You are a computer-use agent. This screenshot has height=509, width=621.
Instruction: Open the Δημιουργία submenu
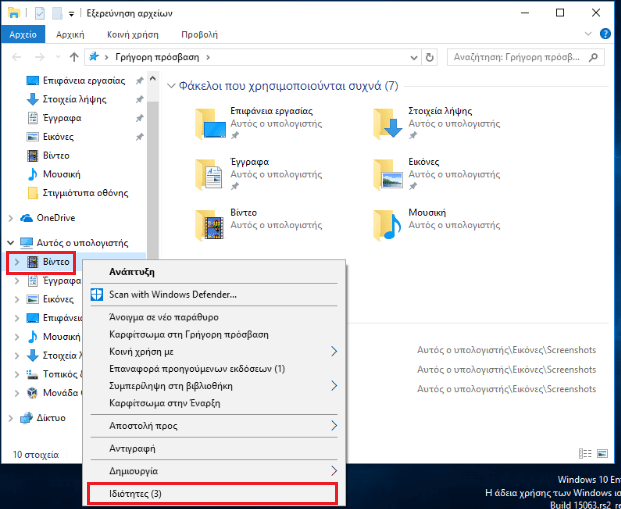(x=214, y=471)
